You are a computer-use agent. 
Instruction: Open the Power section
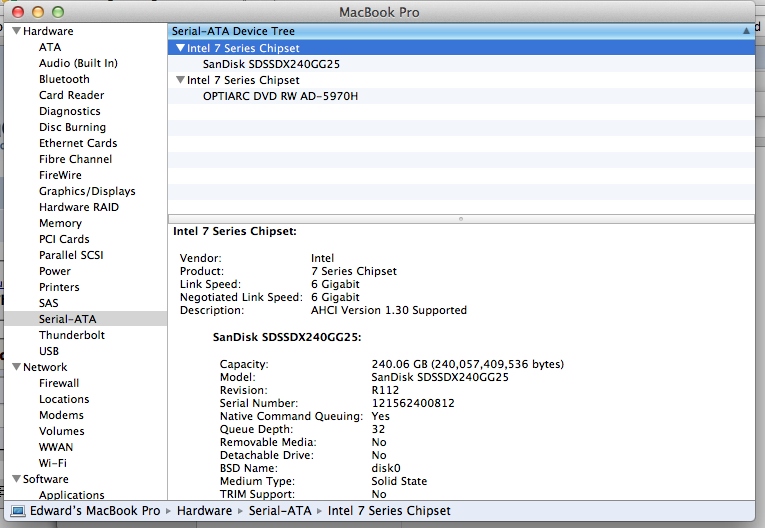pyautogui.click(x=55, y=271)
